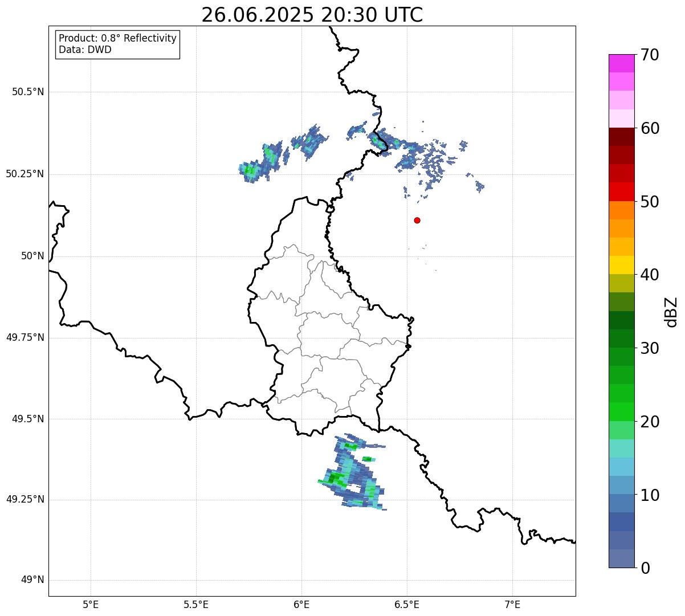Click the colorbar 10 tick label
This screenshot has height=616, width=685.
[x=650, y=495]
